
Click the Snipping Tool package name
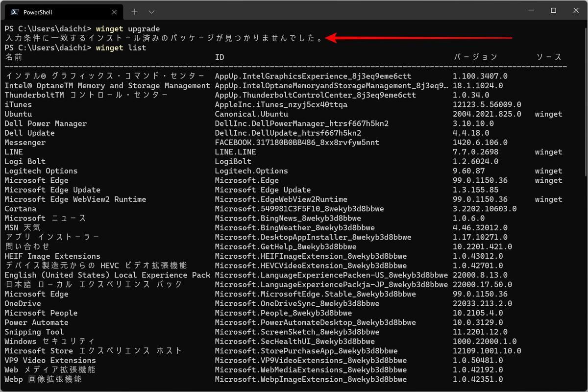[34, 332]
